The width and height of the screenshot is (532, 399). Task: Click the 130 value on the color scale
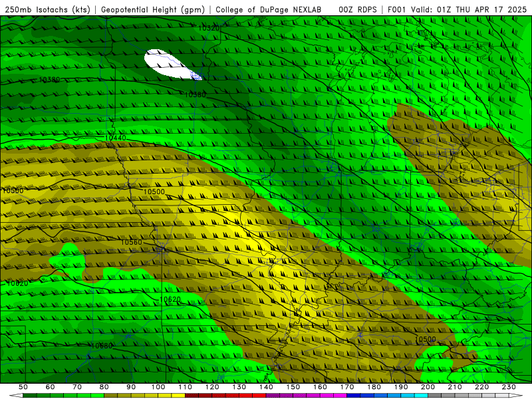(239, 387)
